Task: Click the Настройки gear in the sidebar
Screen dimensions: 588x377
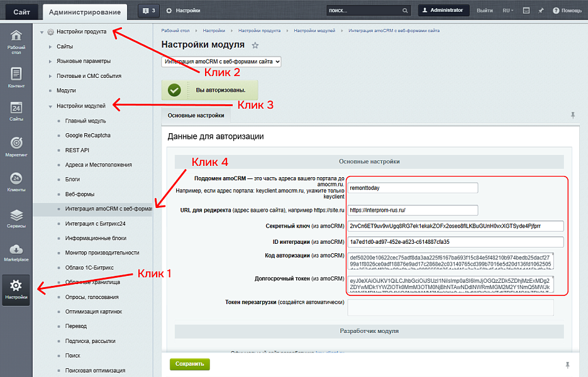Action: (16, 289)
